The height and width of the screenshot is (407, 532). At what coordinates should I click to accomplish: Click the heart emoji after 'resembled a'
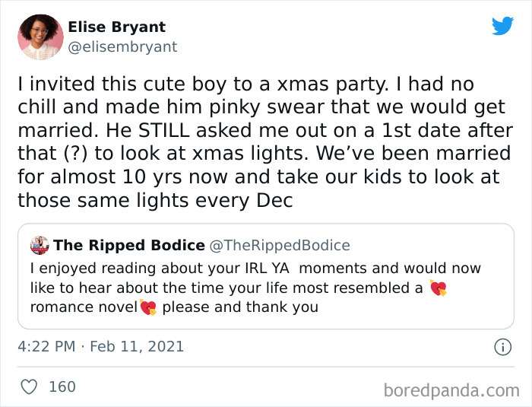pos(439,288)
